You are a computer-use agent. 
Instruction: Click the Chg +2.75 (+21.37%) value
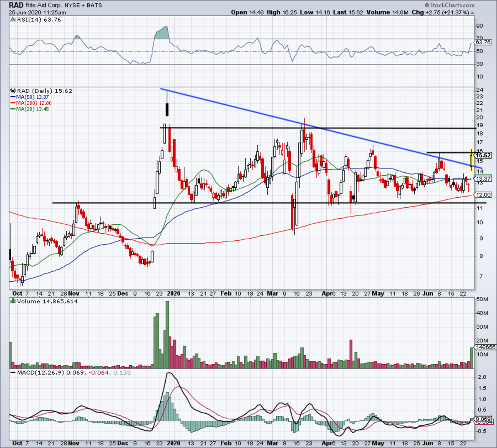pos(440,12)
